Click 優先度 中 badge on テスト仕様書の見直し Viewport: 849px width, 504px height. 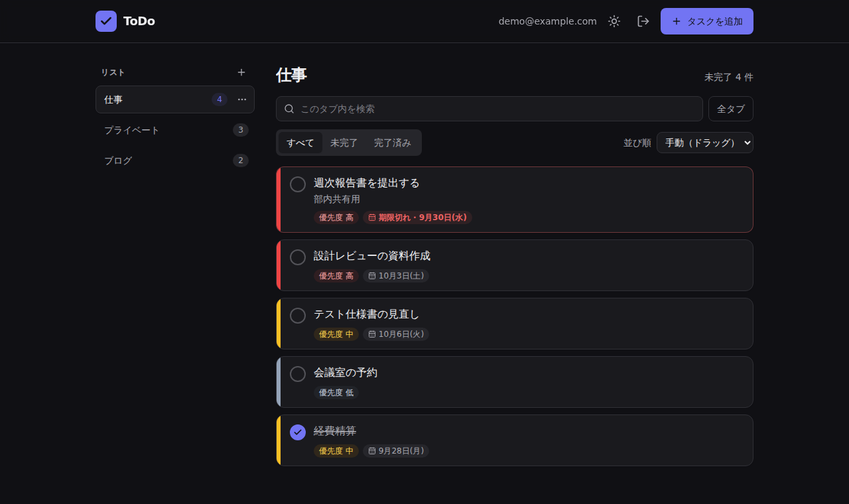(x=336, y=334)
